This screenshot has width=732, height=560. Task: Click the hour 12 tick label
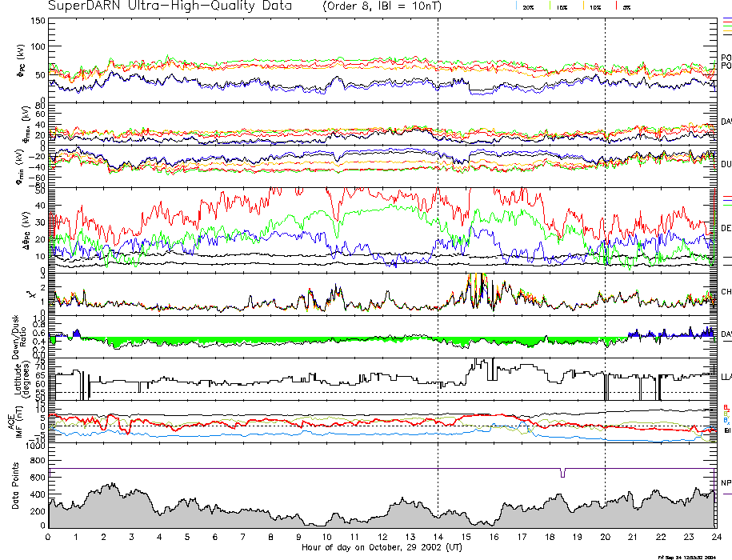pos(382,538)
